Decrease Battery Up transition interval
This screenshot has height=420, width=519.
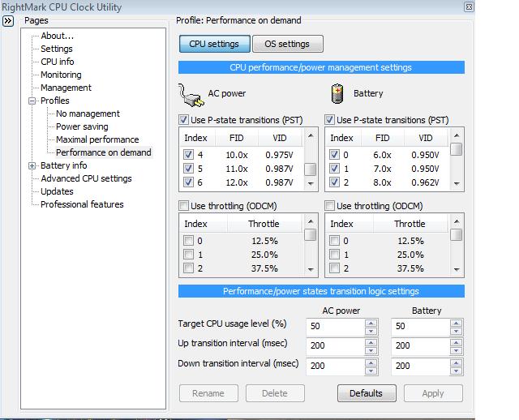coord(456,350)
